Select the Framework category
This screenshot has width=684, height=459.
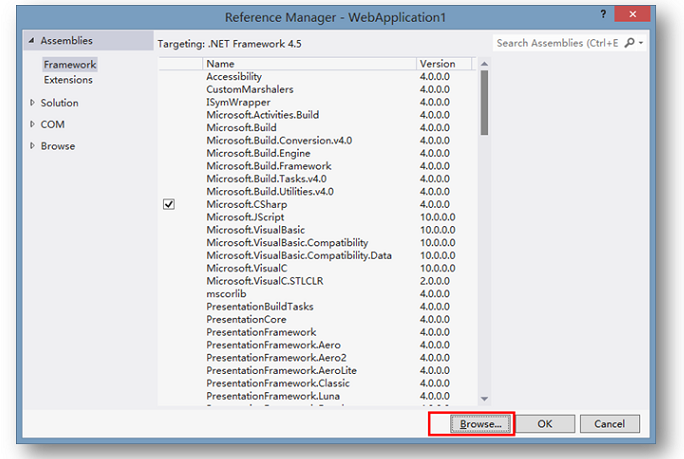click(70, 65)
